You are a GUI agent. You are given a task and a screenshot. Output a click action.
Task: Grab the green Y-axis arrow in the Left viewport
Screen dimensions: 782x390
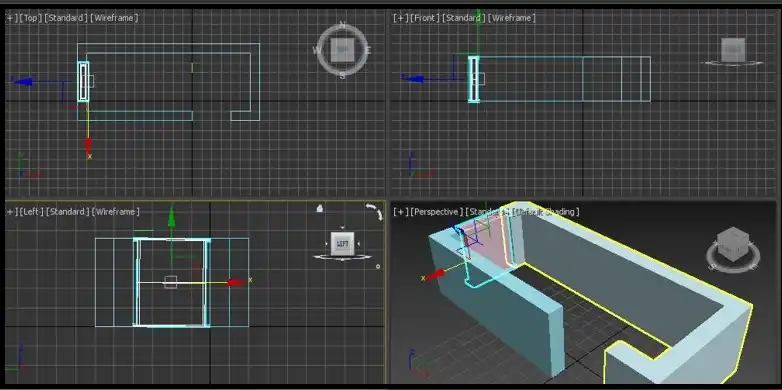click(172, 217)
